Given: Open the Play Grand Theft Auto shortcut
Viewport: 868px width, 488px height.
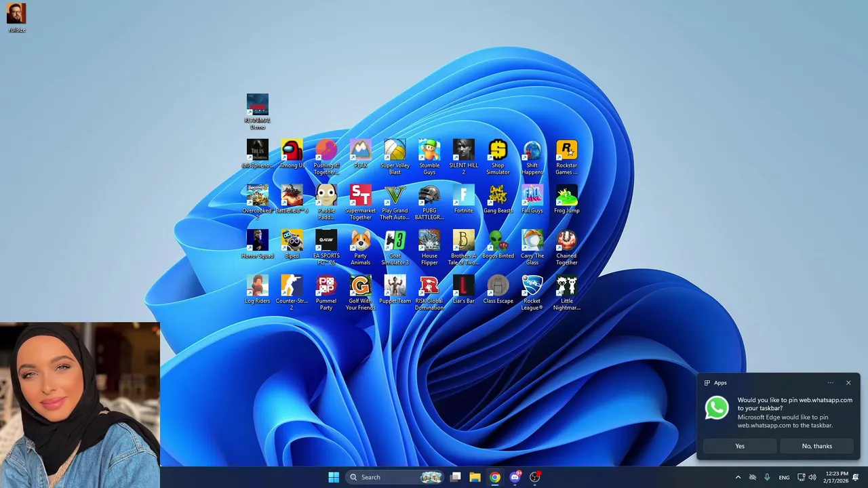Looking at the screenshot, I should 395,202.
